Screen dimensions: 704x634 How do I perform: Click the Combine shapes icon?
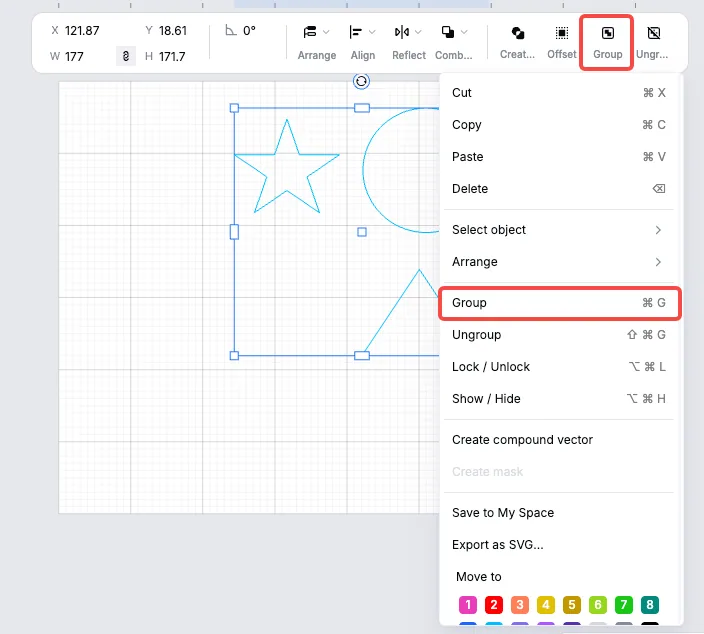click(x=448, y=32)
